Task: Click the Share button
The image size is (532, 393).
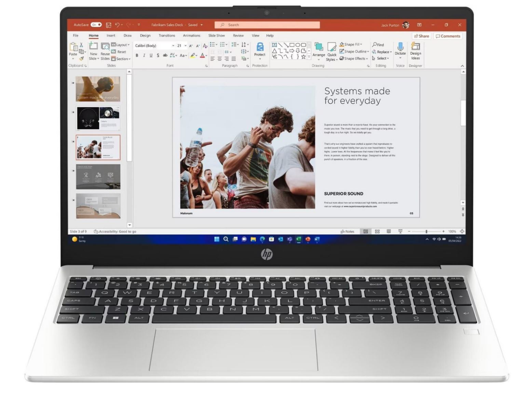Action: click(x=421, y=36)
